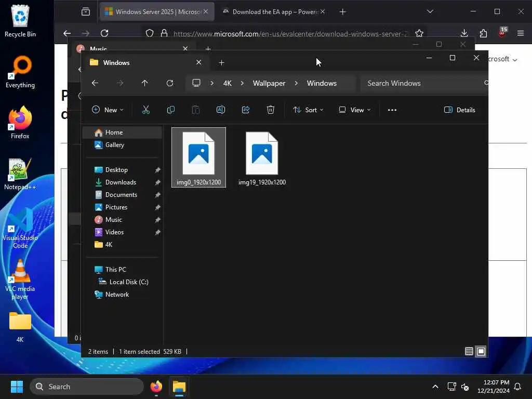Image resolution: width=532 pixels, height=399 pixels.
Task: Open Firefox extensions puzzle icon
Action: (x=483, y=33)
